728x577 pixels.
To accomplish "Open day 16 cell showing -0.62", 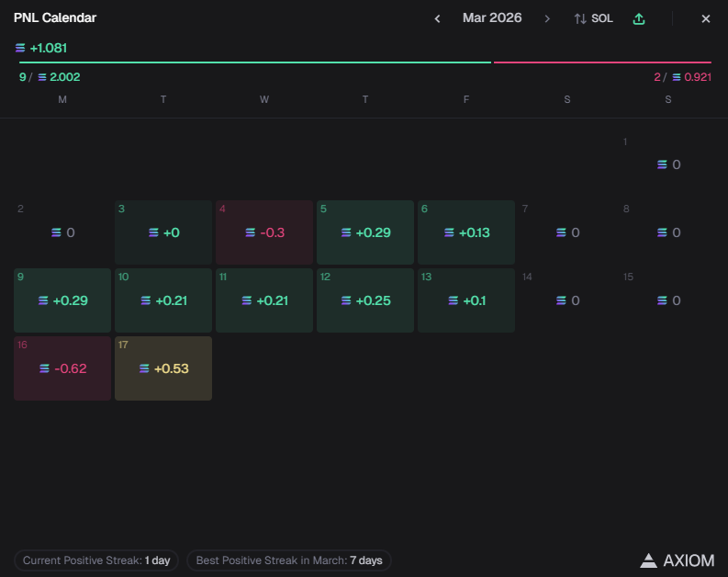I will (62, 368).
